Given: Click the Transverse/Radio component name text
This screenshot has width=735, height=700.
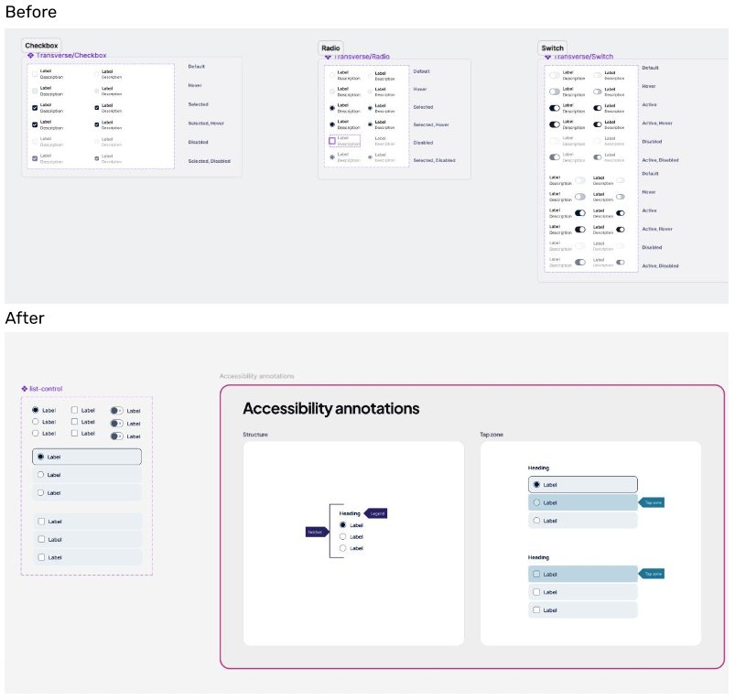Looking at the screenshot, I should [361, 56].
